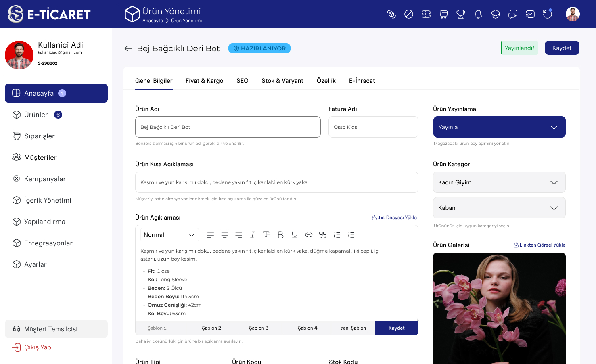
Task: Open the notifications bell icon
Action: (x=478, y=15)
